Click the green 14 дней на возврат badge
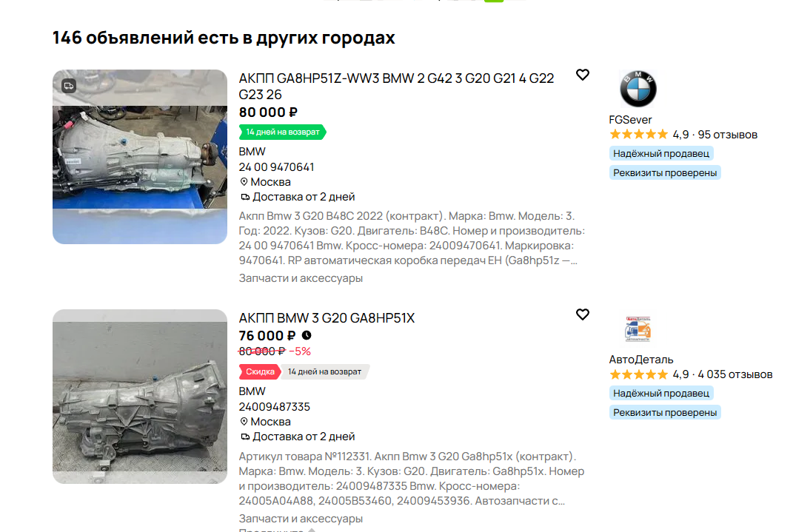This screenshot has height=532, width=793. coord(283,132)
